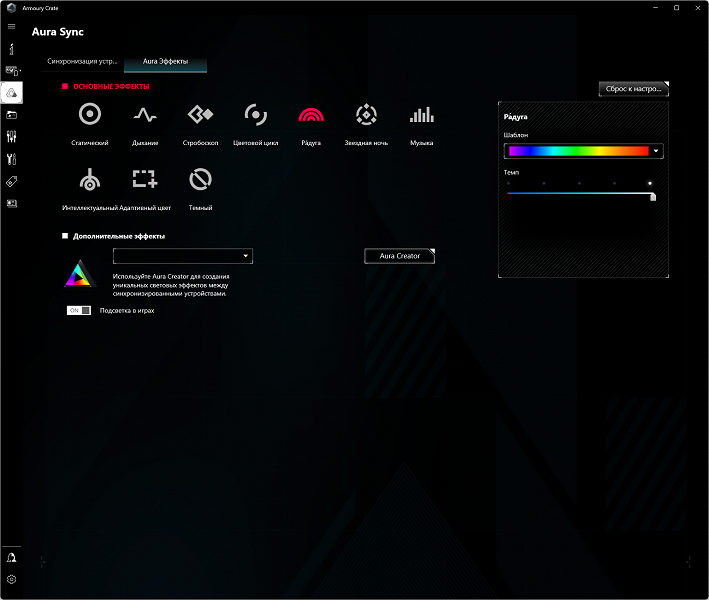Click the in-game lighting (Подсветка в играх) label
This screenshot has width=709, height=600.
click(x=127, y=311)
